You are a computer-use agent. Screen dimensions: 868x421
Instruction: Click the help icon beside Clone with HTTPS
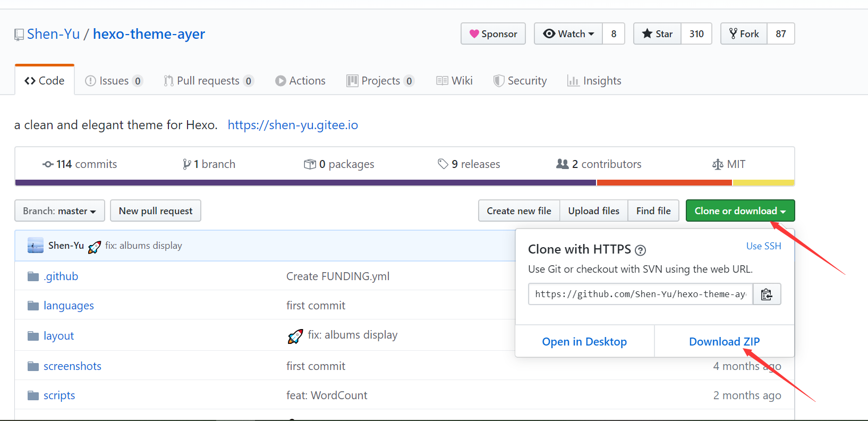tap(641, 250)
